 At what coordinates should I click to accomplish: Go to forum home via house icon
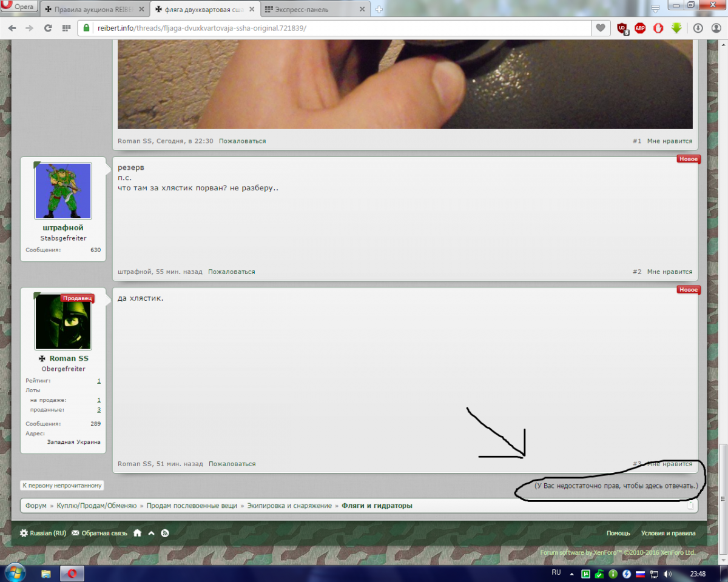(x=138, y=533)
